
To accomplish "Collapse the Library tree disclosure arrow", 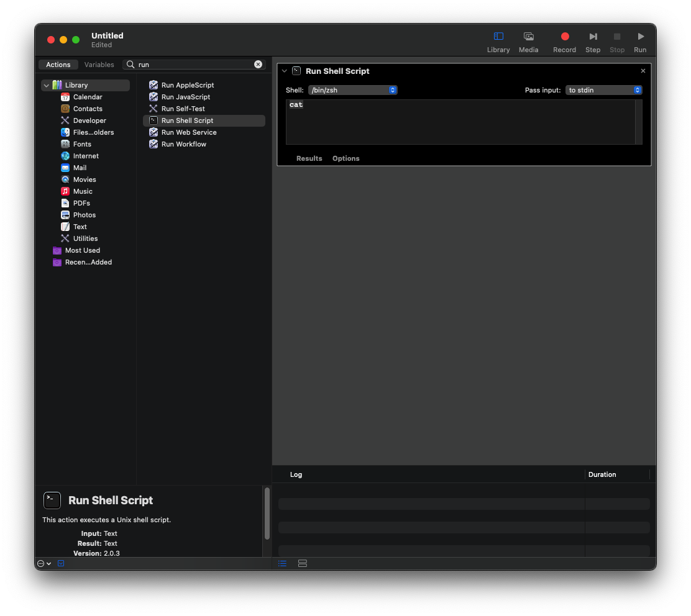I will [x=47, y=85].
